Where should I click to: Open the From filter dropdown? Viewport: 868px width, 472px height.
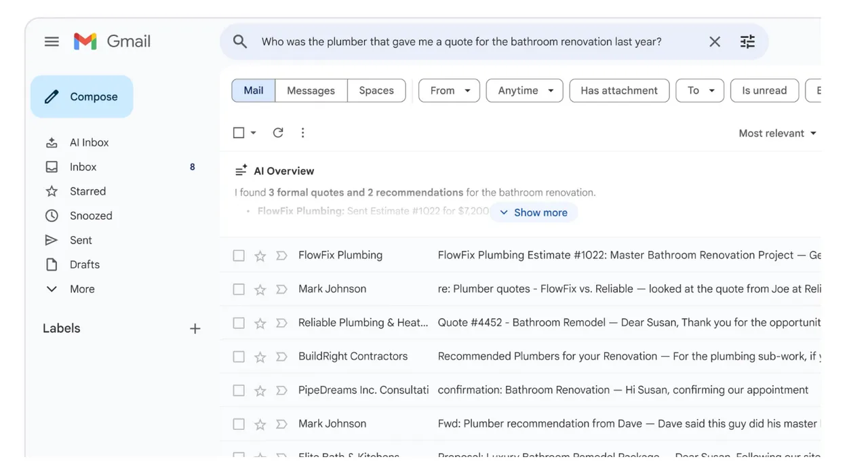(x=448, y=90)
